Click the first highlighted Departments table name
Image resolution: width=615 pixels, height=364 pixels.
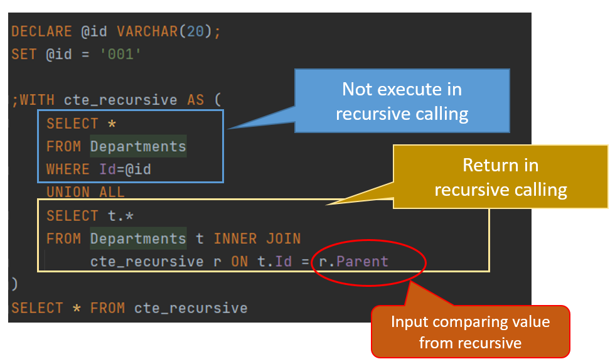pyautogui.click(x=137, y=146)
